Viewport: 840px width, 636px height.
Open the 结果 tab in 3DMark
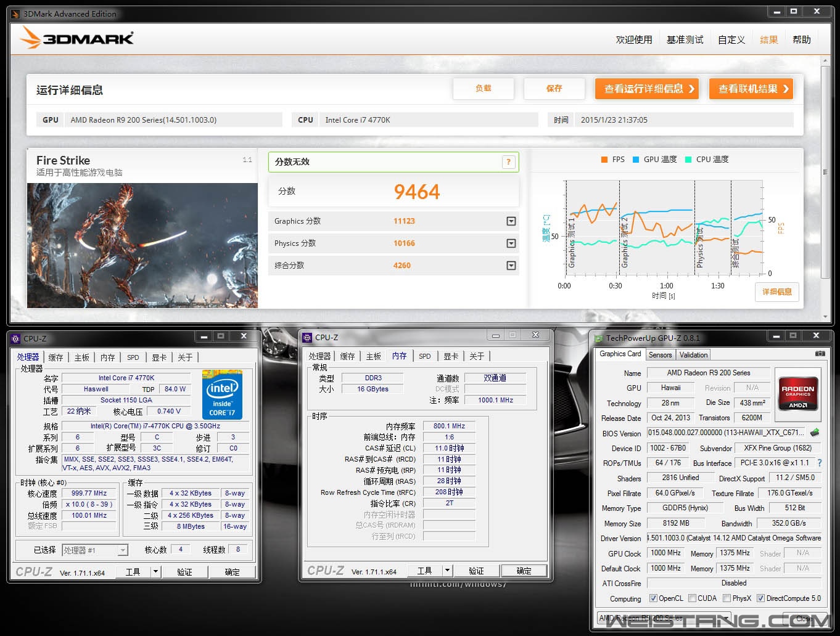click(x=769, y=39)
